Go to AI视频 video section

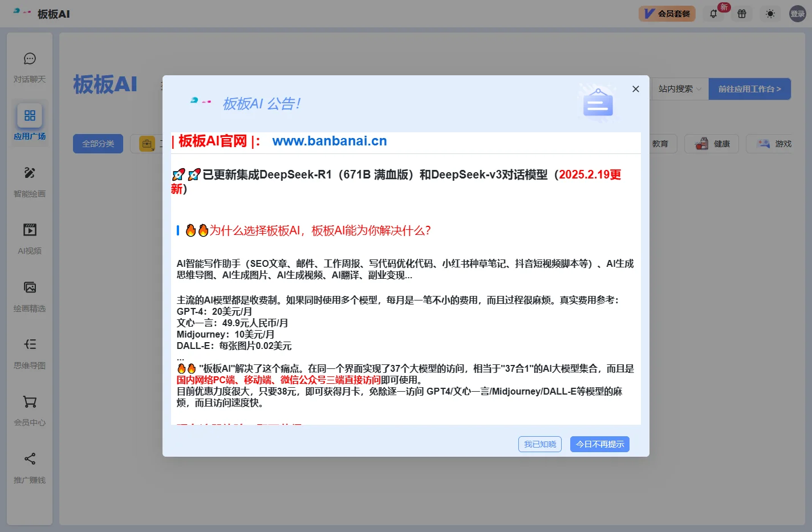click(x=30, y=230)
